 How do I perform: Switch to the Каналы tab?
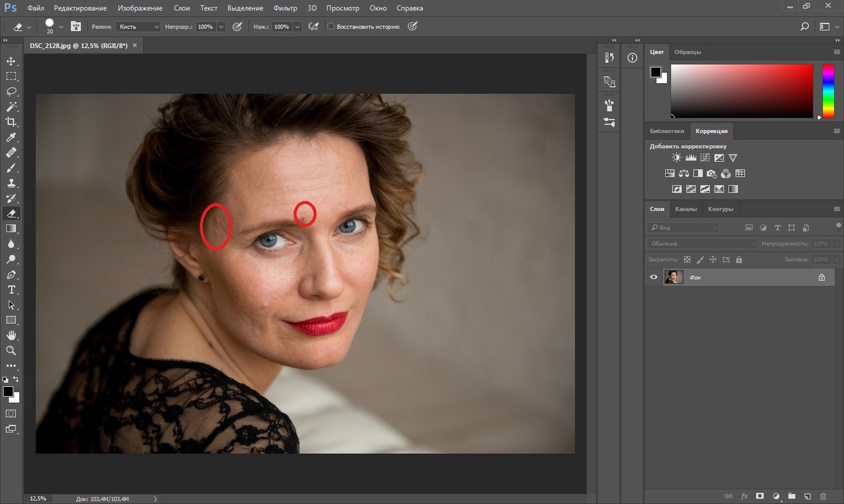[686, 209]
